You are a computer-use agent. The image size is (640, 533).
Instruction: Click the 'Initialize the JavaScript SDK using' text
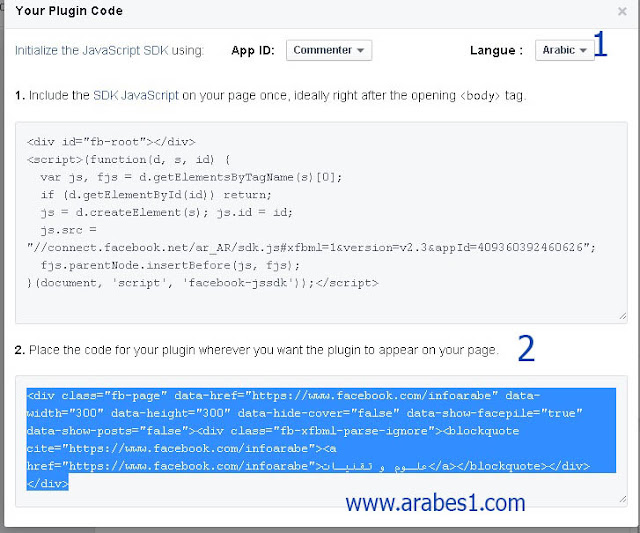(x=109, y=51)
